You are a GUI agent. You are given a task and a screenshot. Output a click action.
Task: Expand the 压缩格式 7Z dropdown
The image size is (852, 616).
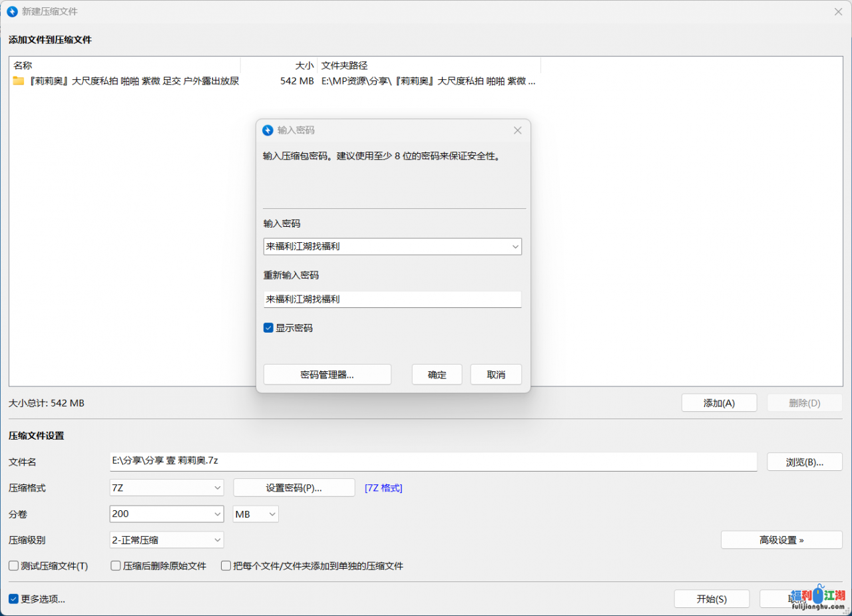click(x=218, y=488)
